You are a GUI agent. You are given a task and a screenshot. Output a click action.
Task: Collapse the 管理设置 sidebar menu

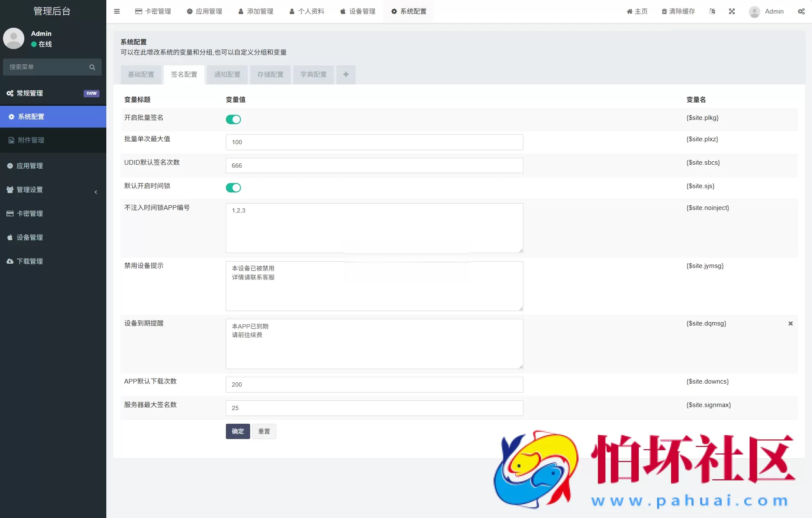click(96, 192)
